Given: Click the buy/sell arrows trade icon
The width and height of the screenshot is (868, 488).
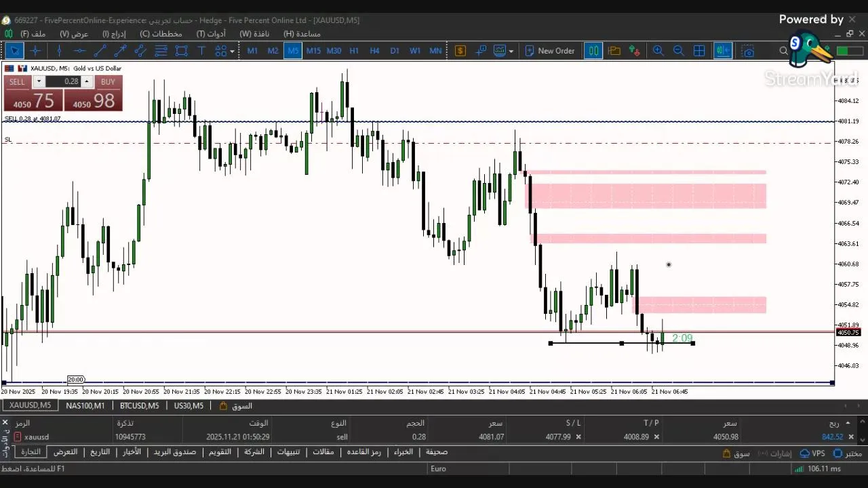Looking at the screenshot, I should pos(635,51).
